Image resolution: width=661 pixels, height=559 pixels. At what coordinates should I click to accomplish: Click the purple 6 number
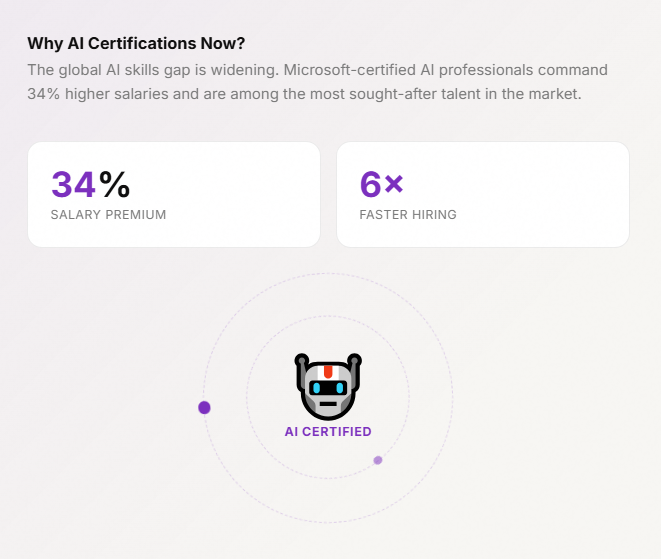point(371,184)
